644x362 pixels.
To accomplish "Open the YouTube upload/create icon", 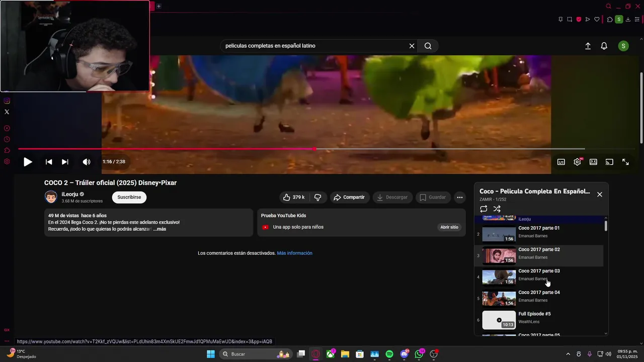I will click(x=588, y=46).
